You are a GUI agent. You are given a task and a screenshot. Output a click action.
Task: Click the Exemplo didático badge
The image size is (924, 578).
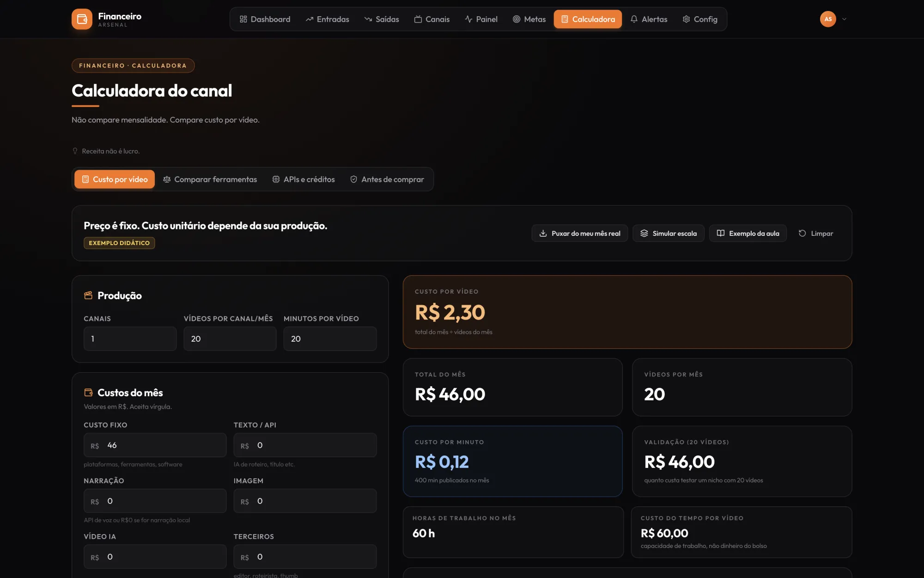[119, 243]
